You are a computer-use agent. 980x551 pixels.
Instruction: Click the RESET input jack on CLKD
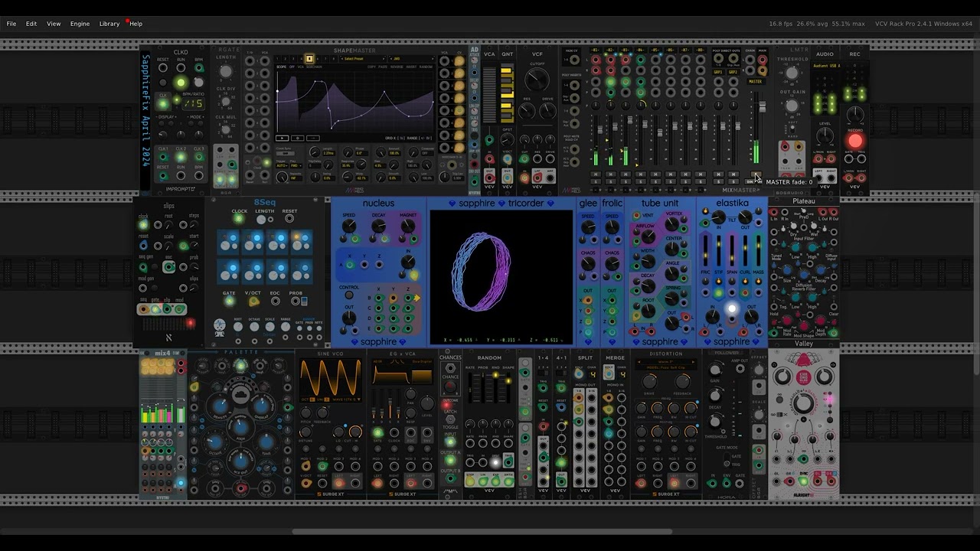pyautogui.click(x=163, y=67)
